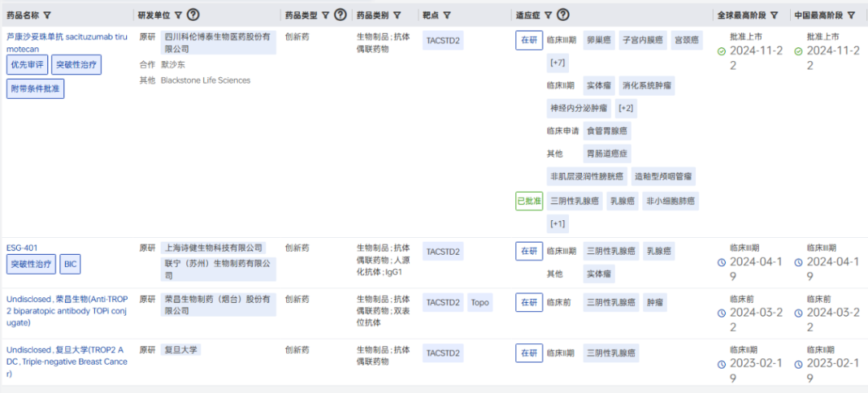Filter the 药品名称 column

[47, 15]
